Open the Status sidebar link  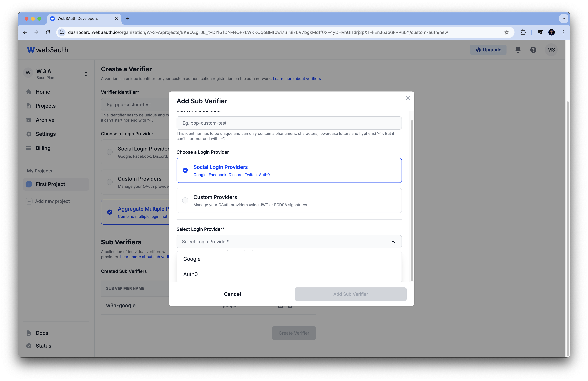click(43, 346)
